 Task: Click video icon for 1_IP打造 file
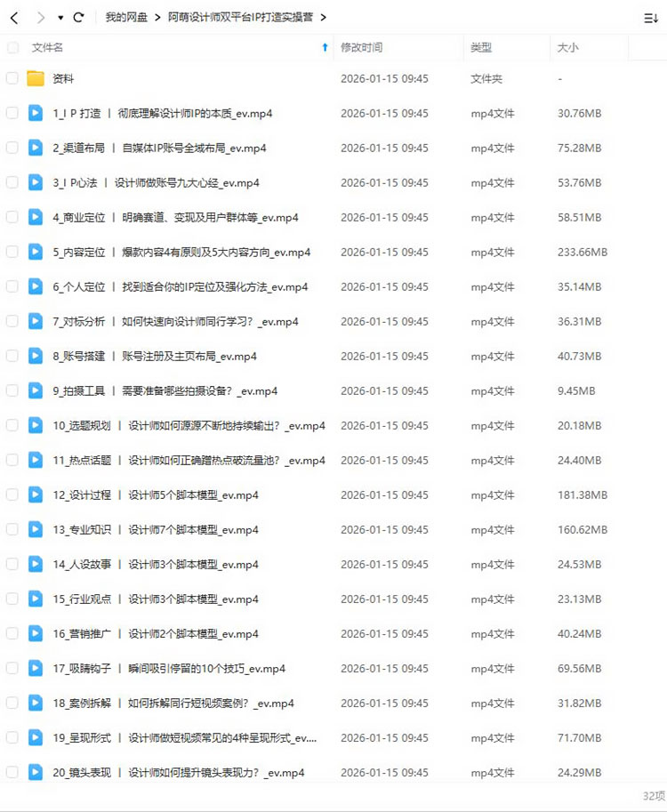point(36,113)
